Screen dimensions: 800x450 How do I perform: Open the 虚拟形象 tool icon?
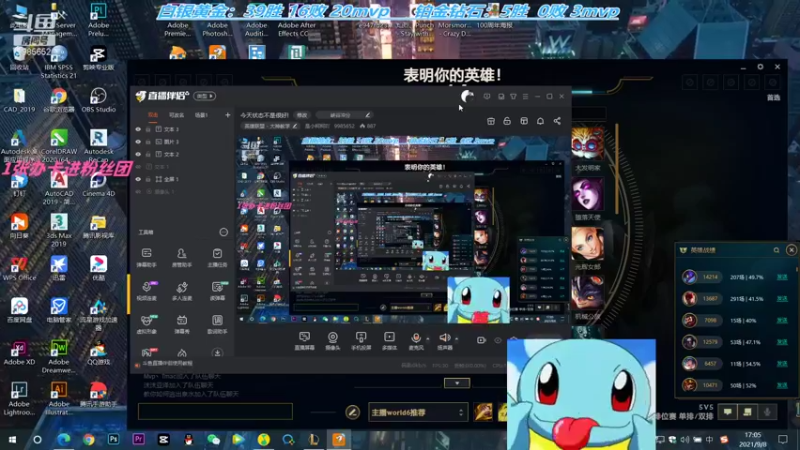146,323
